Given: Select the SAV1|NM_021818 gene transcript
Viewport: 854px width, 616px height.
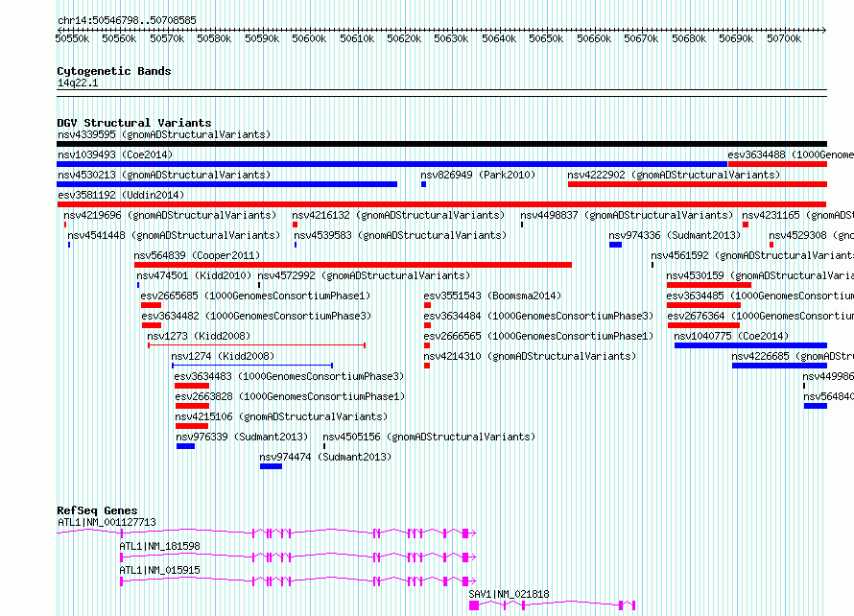Looking at the screenshot, I should click(x=553, y=605).
